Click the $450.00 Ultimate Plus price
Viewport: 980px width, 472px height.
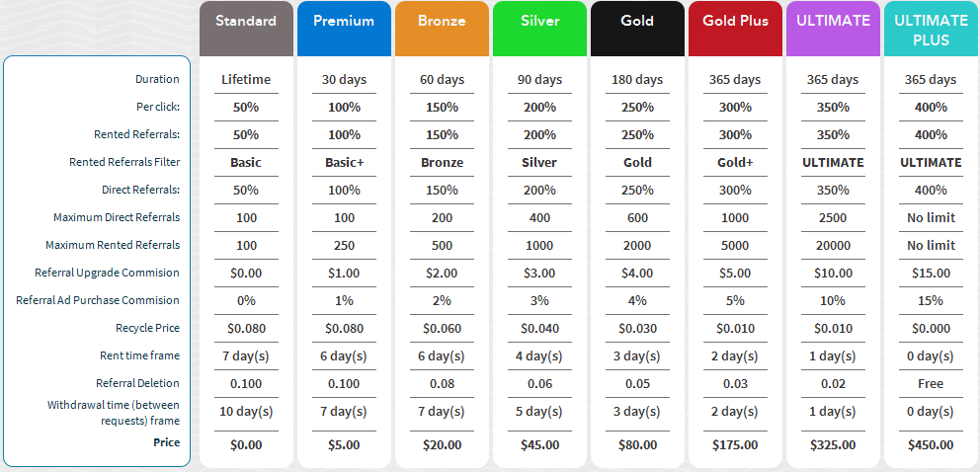pos(931,445)
